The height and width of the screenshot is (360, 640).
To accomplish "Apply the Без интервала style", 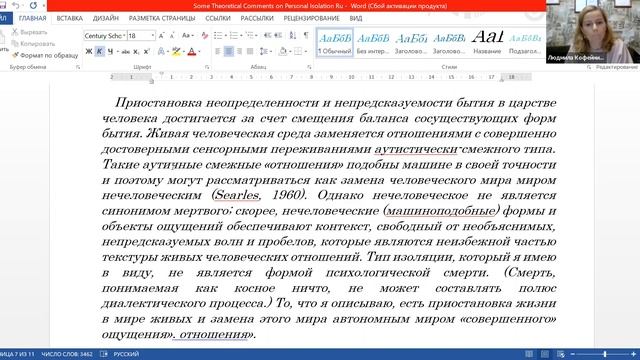I will pos(373,42).
